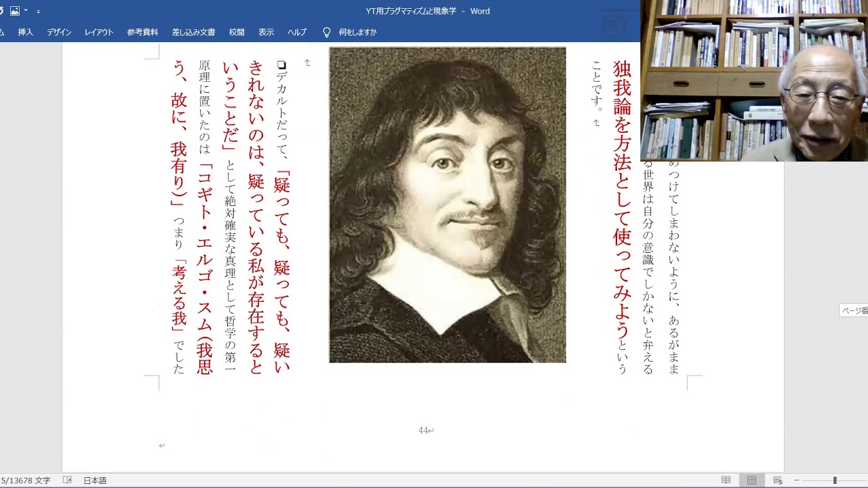Viewport: 868px width, 488px height.
Task: Open the dropdown arrow next to the picture icon
Action: click(26, 11)
